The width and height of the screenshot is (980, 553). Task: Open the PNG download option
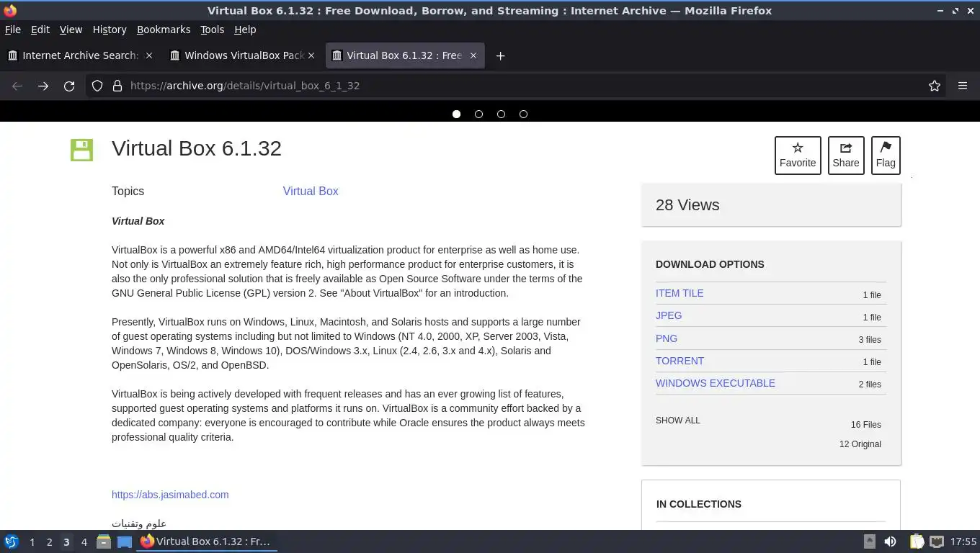pos(667,338)
